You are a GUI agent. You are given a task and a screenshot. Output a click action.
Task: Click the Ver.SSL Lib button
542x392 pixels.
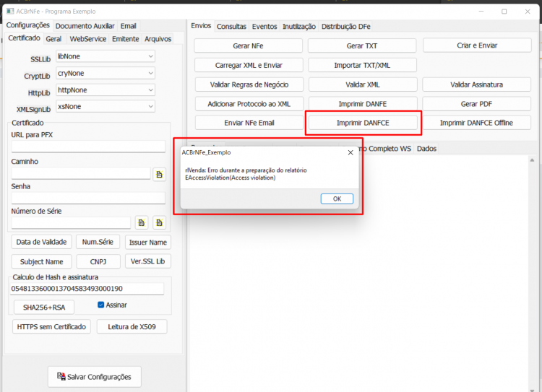point(148,261)
